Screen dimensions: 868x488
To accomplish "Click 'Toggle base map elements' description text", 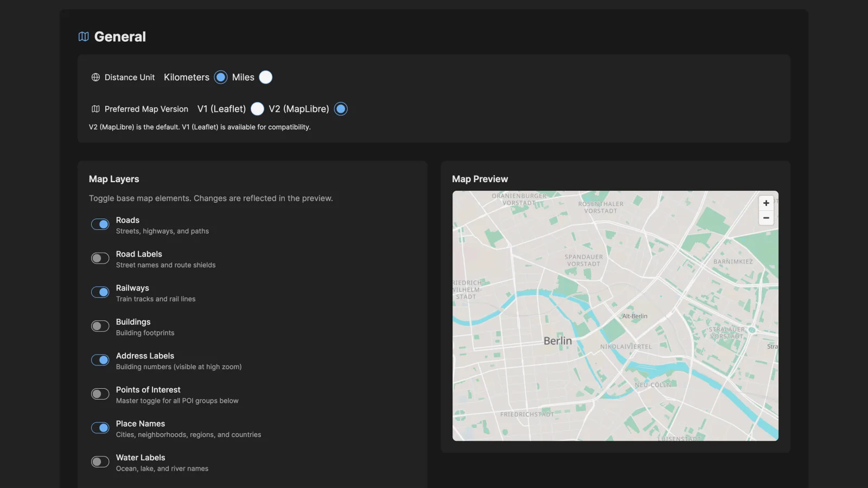I will tap(210, 198).
